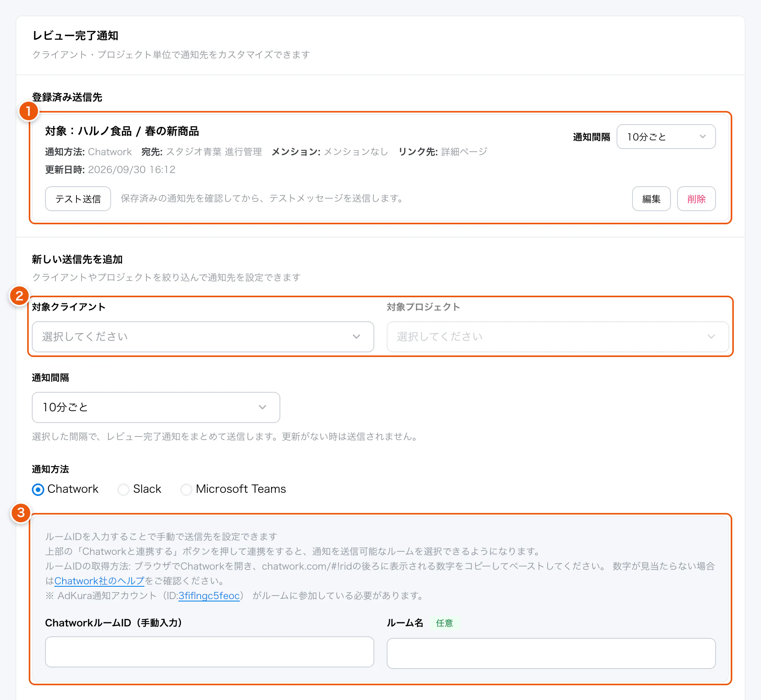The height and width of the screenshot is (700, 761).
Task: Click the 新しい送信先を追加 section heading
Action: (x=77, y=259)
